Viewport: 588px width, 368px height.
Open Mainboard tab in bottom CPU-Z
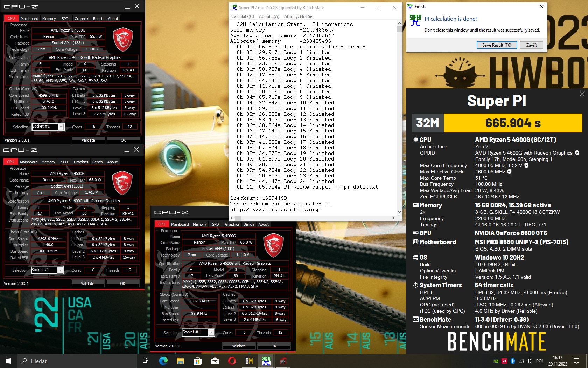tap(180, 224)
